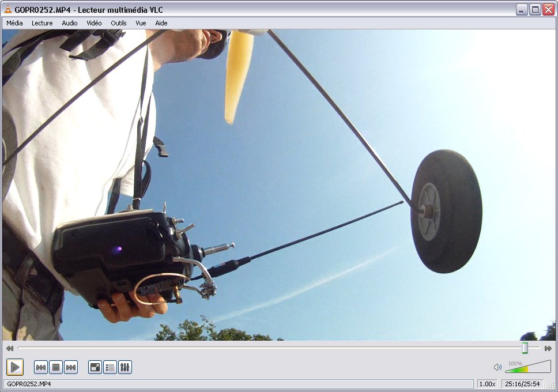Open the Audio menu
This screenshot has width=558, height=392.
69,23
